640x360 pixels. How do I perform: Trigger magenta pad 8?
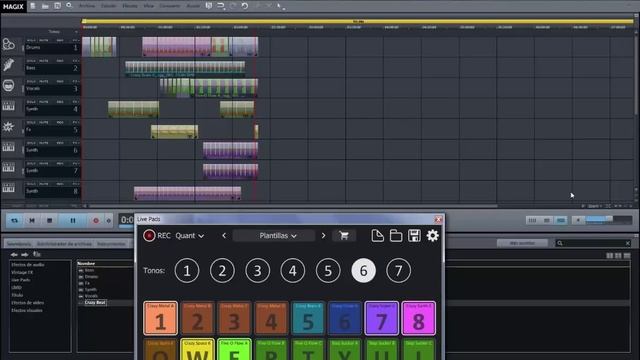pos(418,318)
